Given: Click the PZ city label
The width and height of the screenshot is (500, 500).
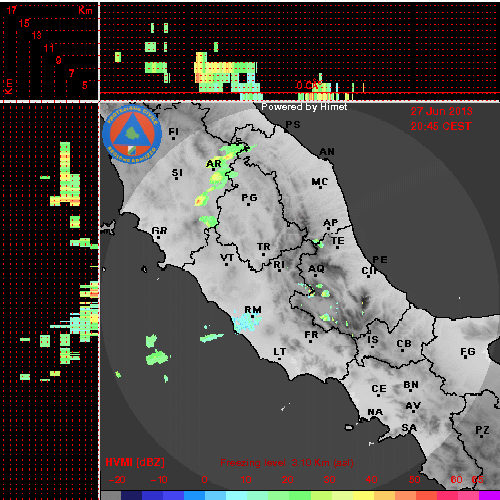Looking at the screenshot, I should (482, 430).
